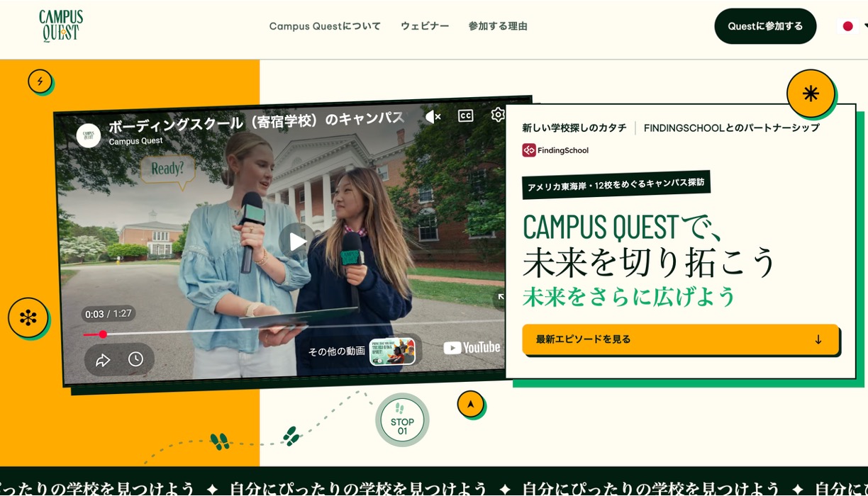Viewport: 868px width, 496px height.
Task: Click the YouTube logo in the video
Action: (x=472, y=347)
